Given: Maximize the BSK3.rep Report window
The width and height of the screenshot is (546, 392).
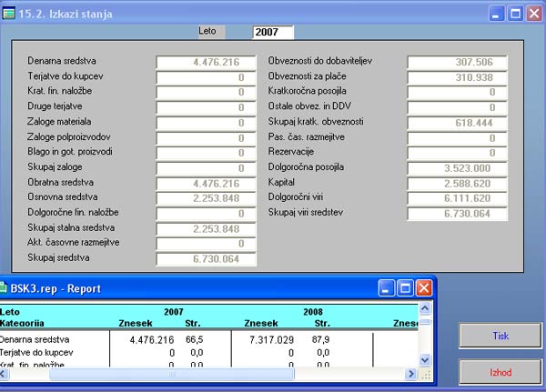Looking at the screenshot, I should click(405, 288).
